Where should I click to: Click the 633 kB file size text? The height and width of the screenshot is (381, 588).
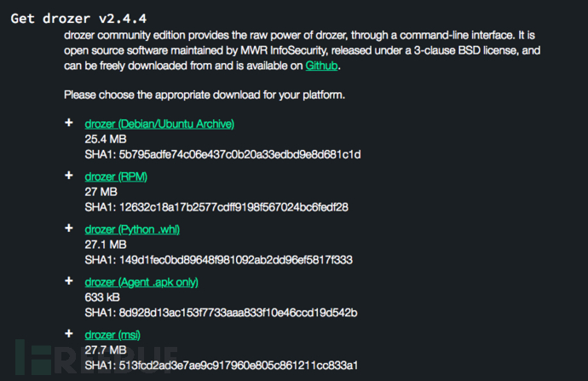[x=101, y=297]
